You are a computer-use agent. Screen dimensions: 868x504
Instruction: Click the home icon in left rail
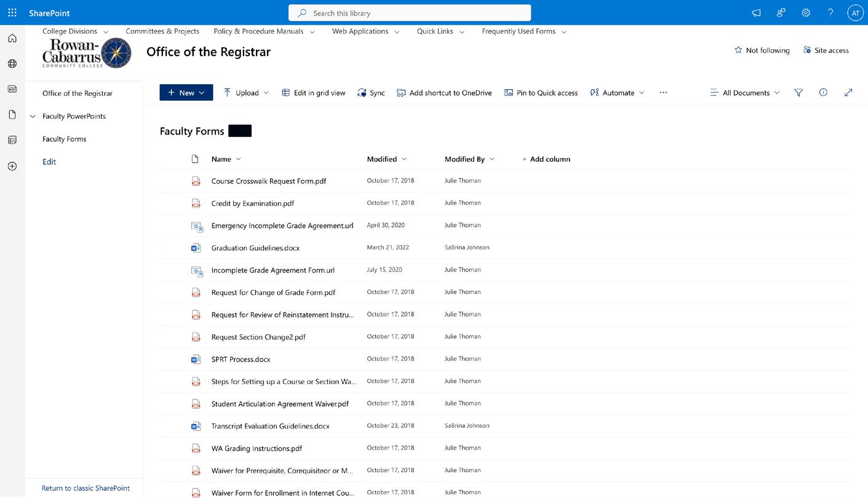[x=12, y=38]
